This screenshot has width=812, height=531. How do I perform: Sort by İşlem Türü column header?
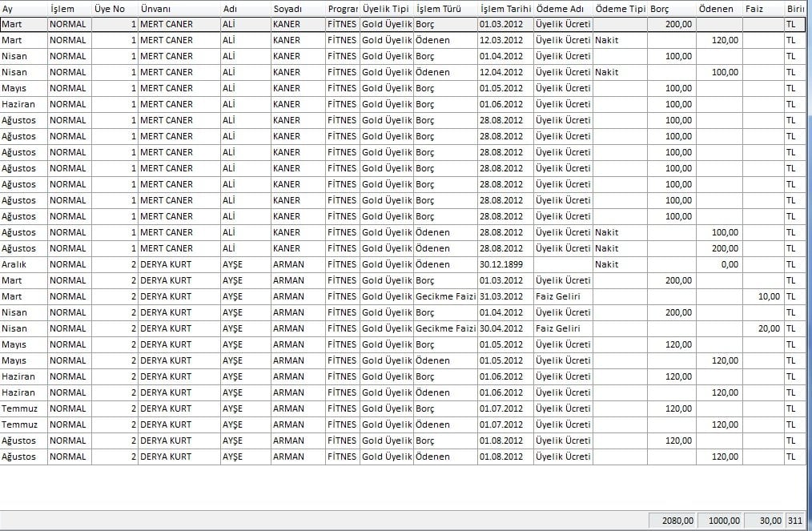click(444, 8)
